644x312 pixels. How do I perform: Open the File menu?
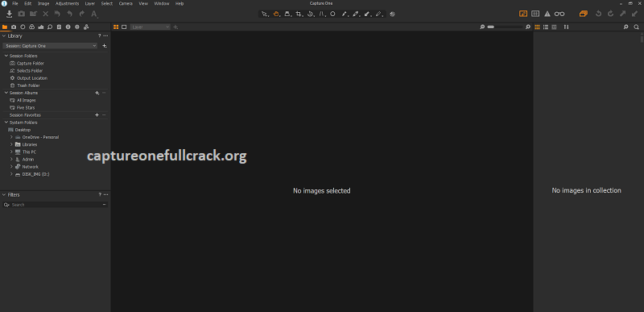click(15, 3)
